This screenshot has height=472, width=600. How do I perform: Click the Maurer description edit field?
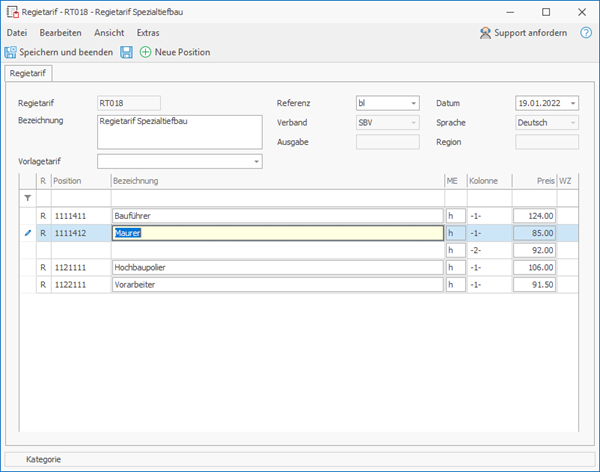tap(278, 233)
